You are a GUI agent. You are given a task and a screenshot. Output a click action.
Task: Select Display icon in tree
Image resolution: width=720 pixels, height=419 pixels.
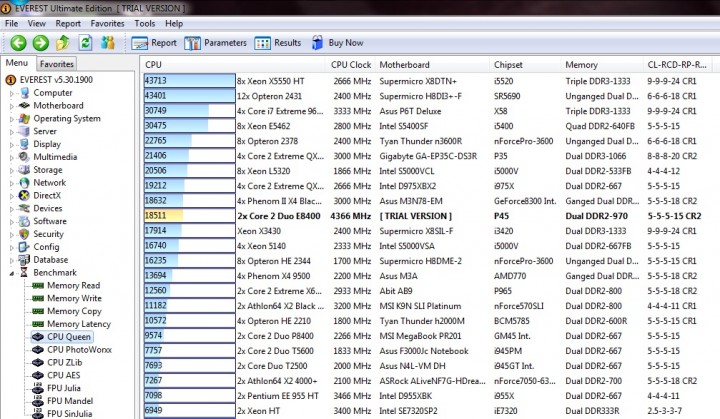24,144
